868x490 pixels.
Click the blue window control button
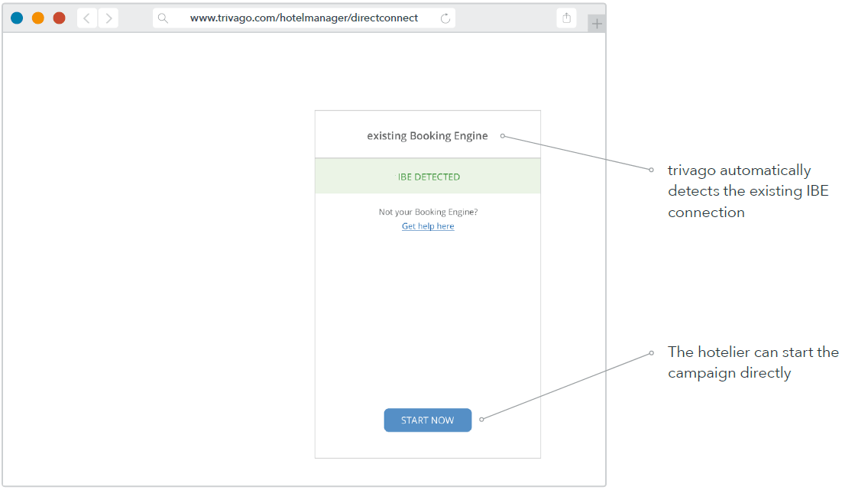[x=17, y=18]
